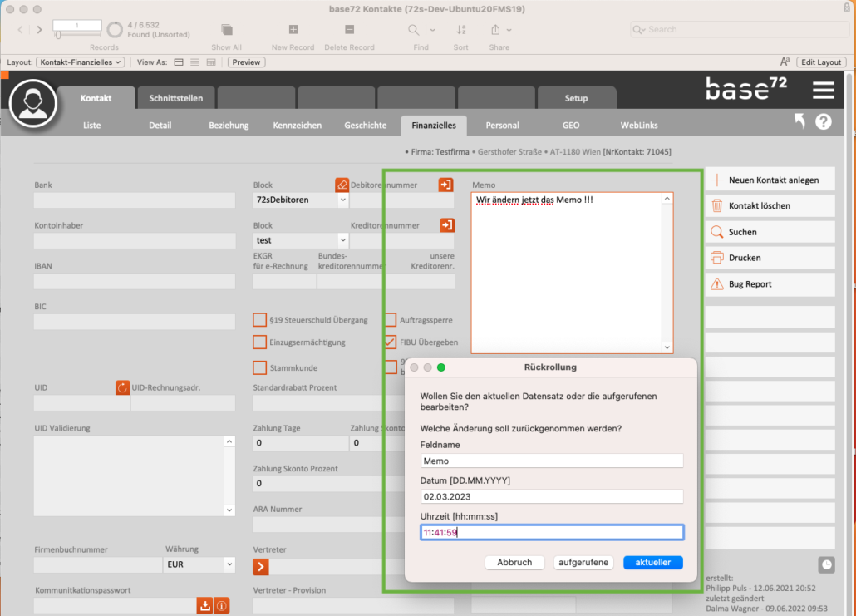Click download icon beside Kommunikationspasswort
The width and height of the screenshot is (856, 616).
click(x=204, y=605)
